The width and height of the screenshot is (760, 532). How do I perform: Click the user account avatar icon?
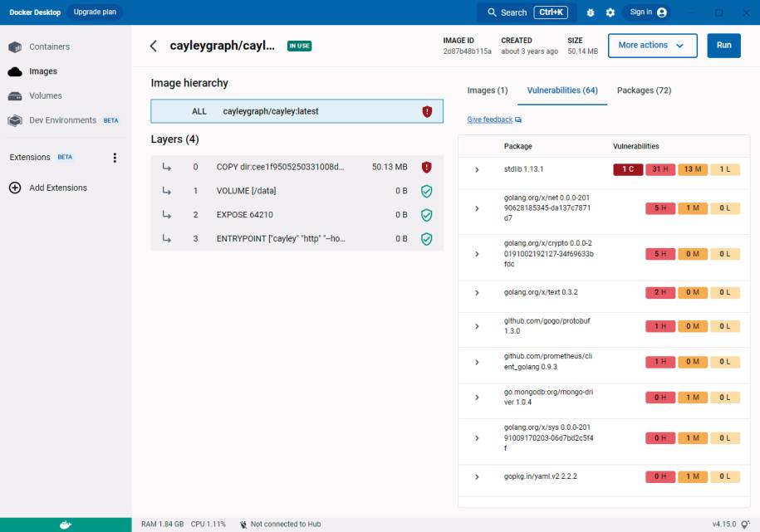point(662,12)
